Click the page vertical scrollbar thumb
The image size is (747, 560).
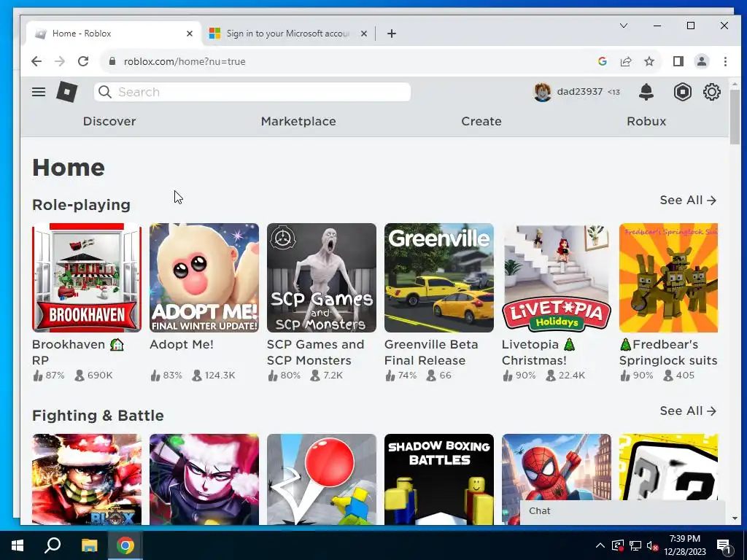(x=735, y=116)
